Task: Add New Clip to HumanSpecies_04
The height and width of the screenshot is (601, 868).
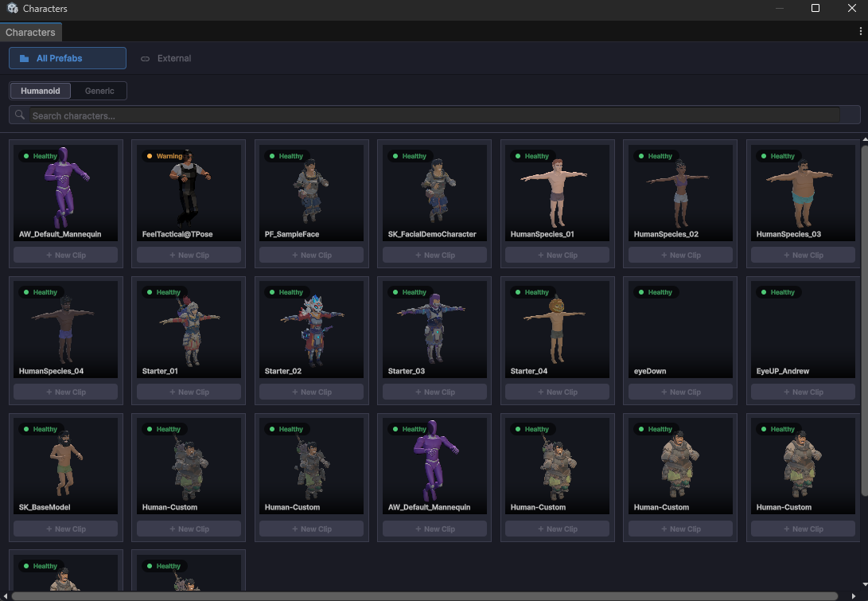Action: click(66, 392)
